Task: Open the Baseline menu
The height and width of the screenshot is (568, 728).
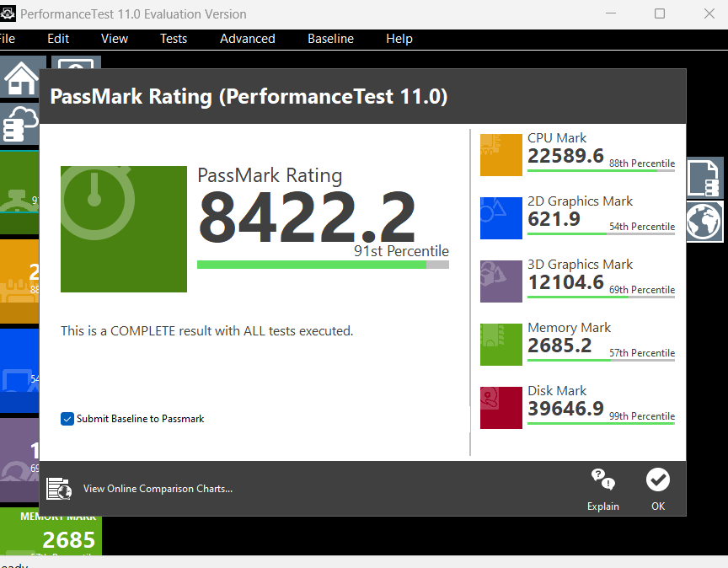Action: click(330, 39)
